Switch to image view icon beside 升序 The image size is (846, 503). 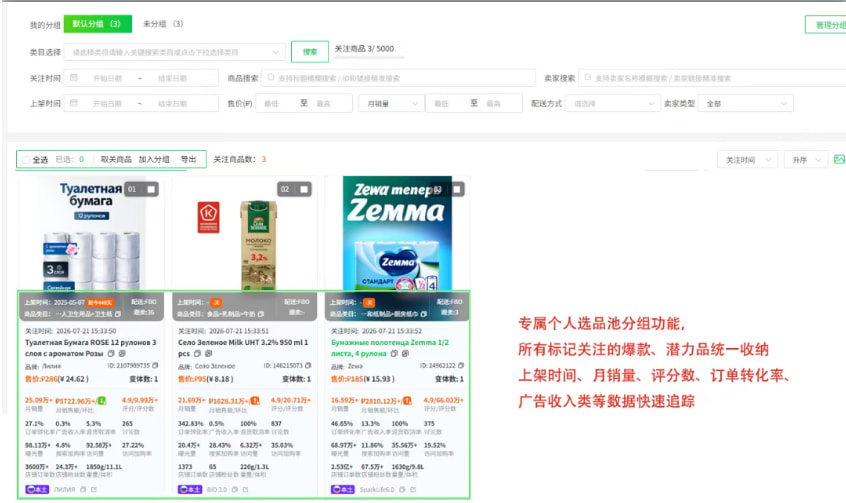pos(839,159)
